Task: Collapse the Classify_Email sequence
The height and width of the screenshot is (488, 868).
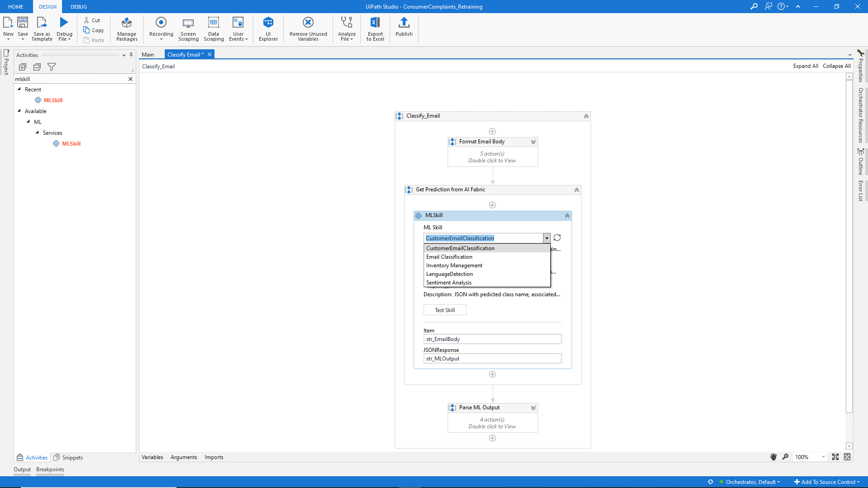Action: [586, 116]
